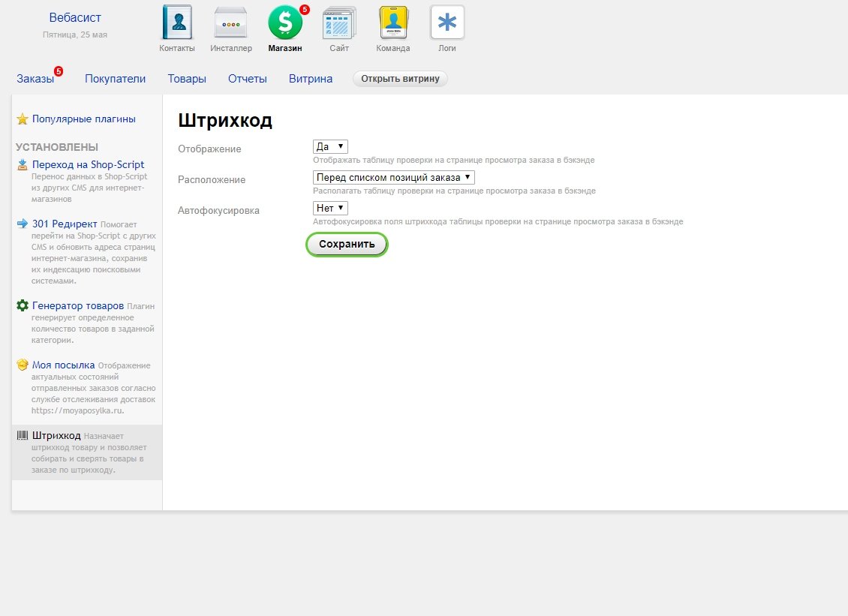Open the Генератор товаров plugin link

pos(78,306)
